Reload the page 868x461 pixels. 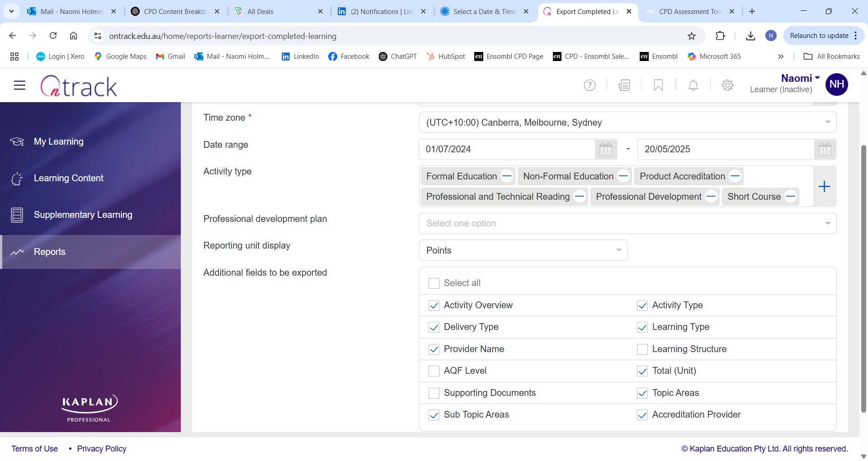click(53, 36)
